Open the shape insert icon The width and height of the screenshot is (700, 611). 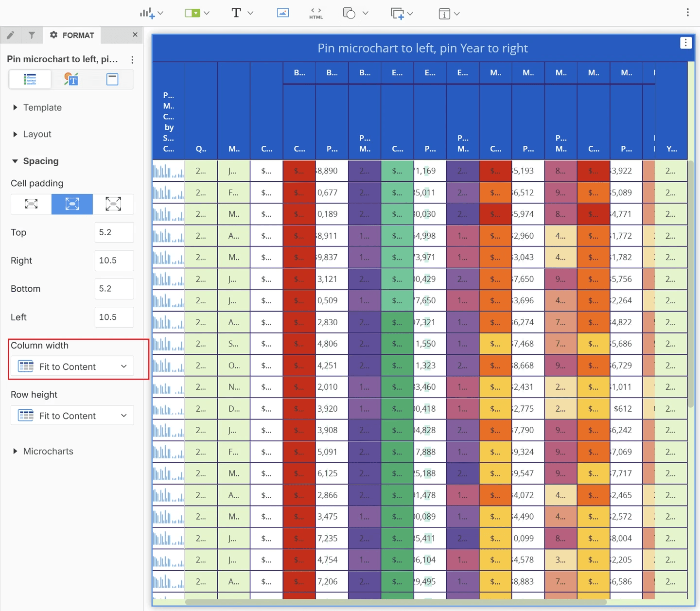click(x=350, y=13)
